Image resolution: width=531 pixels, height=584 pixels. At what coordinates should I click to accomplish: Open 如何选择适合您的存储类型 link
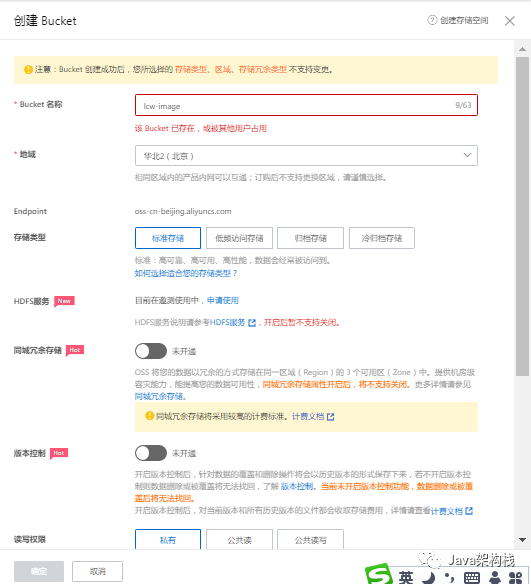(186, 273)
